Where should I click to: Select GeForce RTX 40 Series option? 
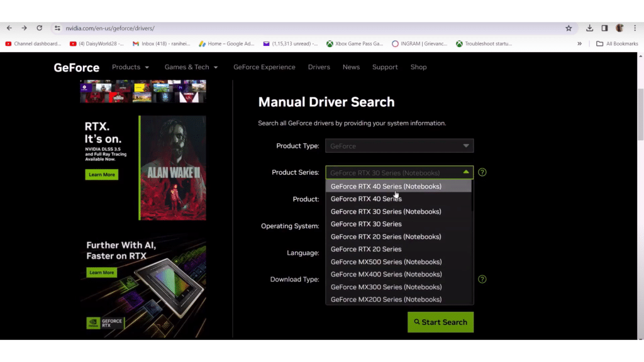pos(398,199)
